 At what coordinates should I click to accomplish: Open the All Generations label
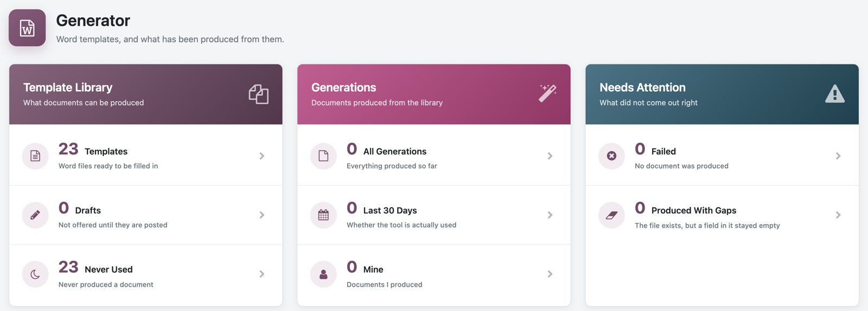click(x=395, y=152)
